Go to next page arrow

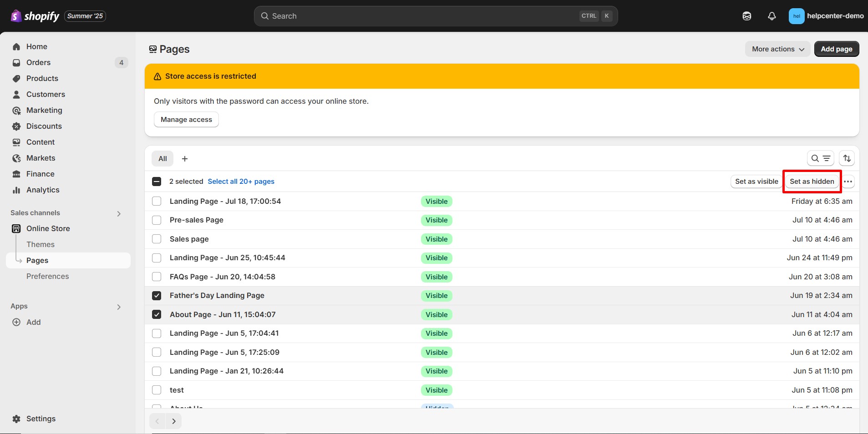[x=173, y=421]
